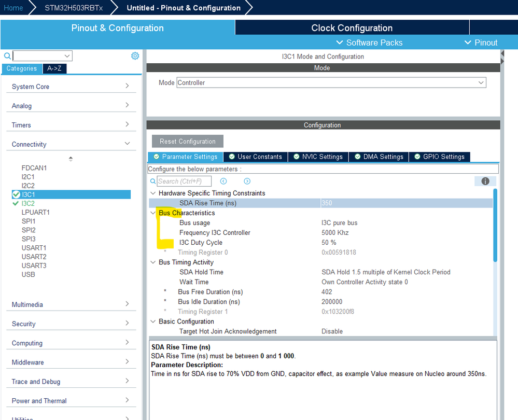
Task: Select SPI2 peripheral
Action: [29, 230]
